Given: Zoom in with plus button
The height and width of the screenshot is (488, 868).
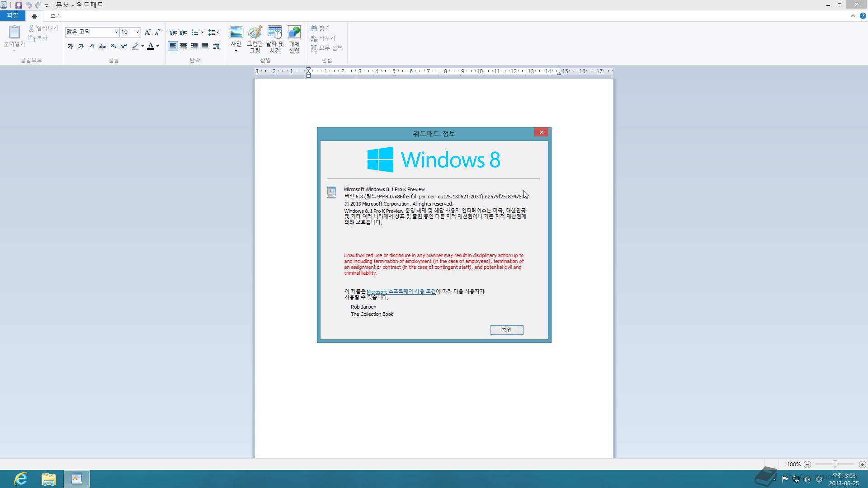Looking at the screenshot, I should [862, 464].
